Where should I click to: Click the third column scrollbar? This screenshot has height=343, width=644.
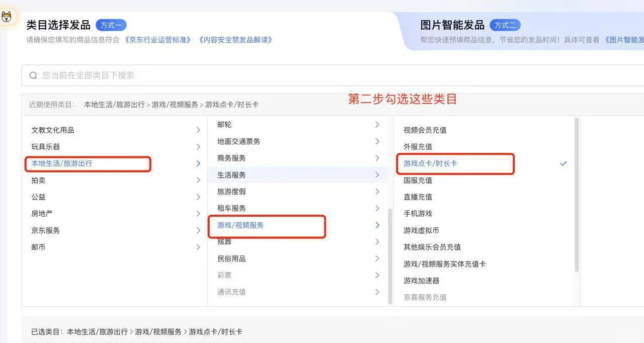577,195
